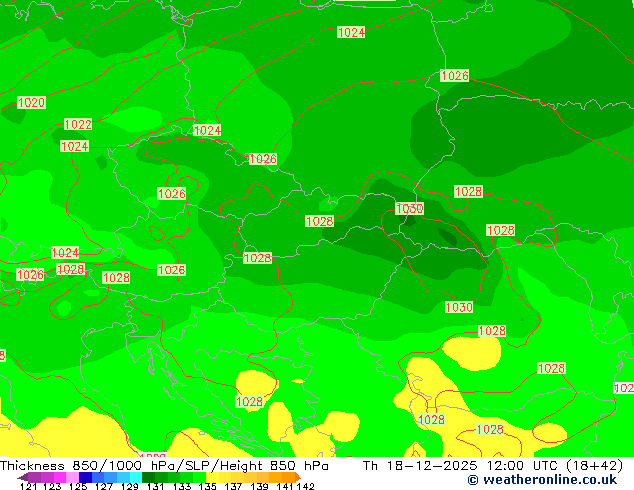Pick the cyan legend swatch before 131
Screen dimensions: 634x490
click(136, 477)
